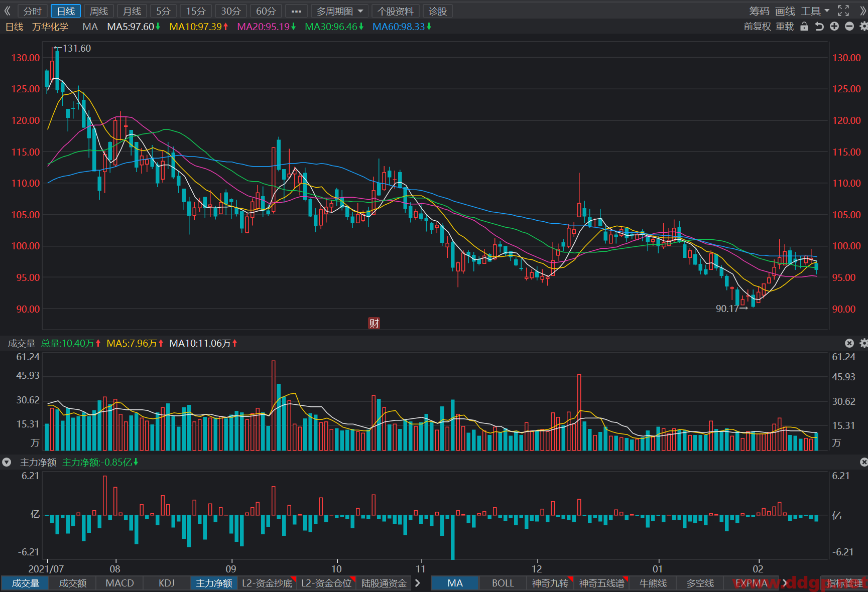Collapse left panel with double chevron
The width and height of the screenshot is (868, 592).
(x=7, y=11)
